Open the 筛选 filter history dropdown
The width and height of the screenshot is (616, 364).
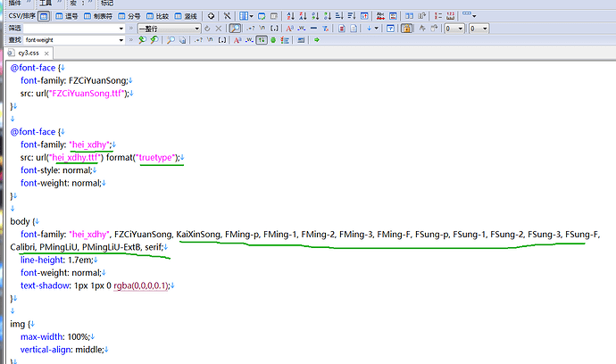coord(121,29)
